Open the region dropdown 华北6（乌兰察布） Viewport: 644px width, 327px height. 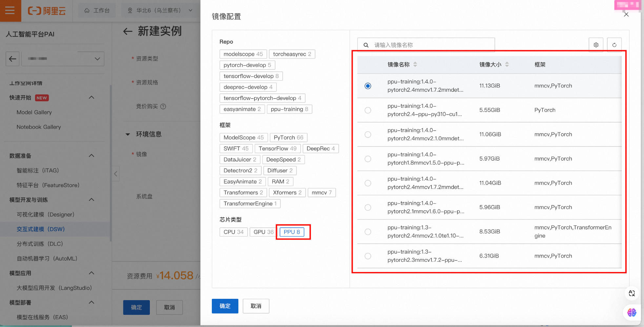click(160, 10)
